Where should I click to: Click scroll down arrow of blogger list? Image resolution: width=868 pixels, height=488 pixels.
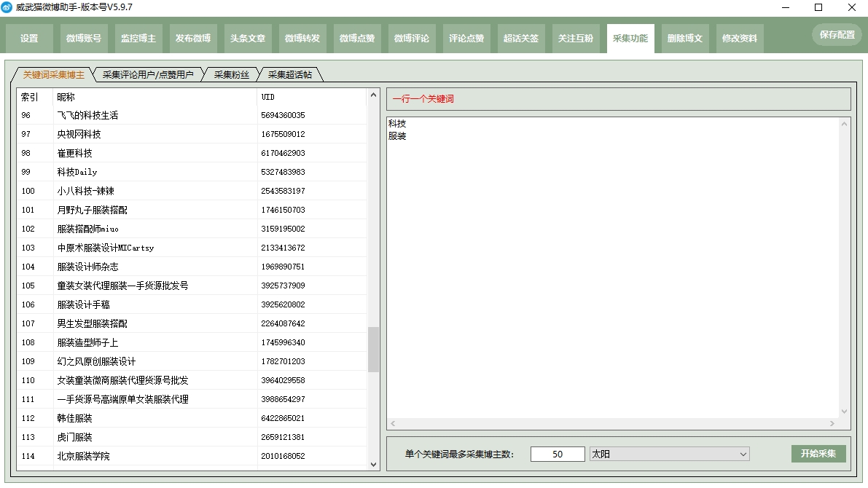tap(374, 464)
